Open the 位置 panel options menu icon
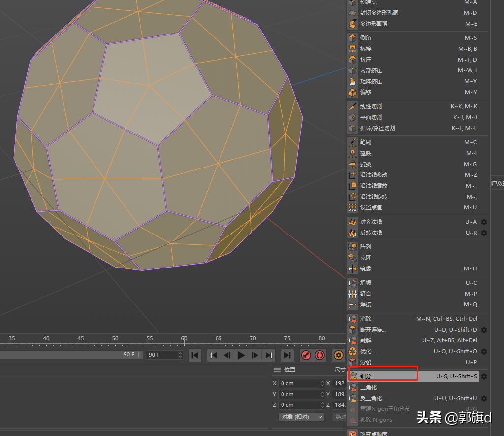Image resolution: width=504 pixels, height=436 pixels. [277, 369]
